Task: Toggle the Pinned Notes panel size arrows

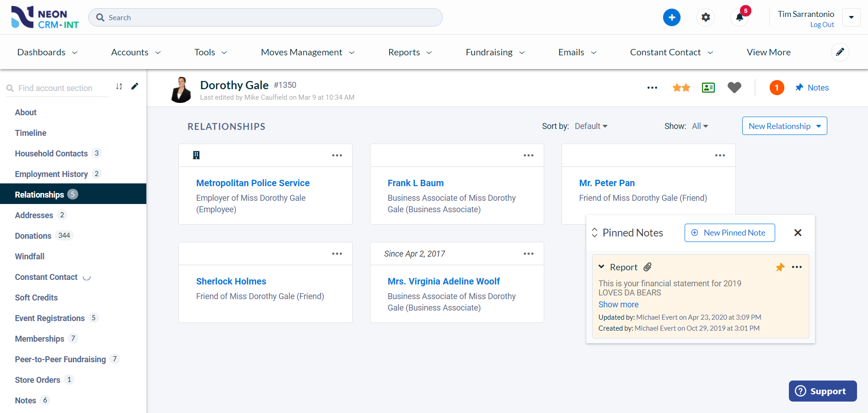Action: (x=595, y=232)
